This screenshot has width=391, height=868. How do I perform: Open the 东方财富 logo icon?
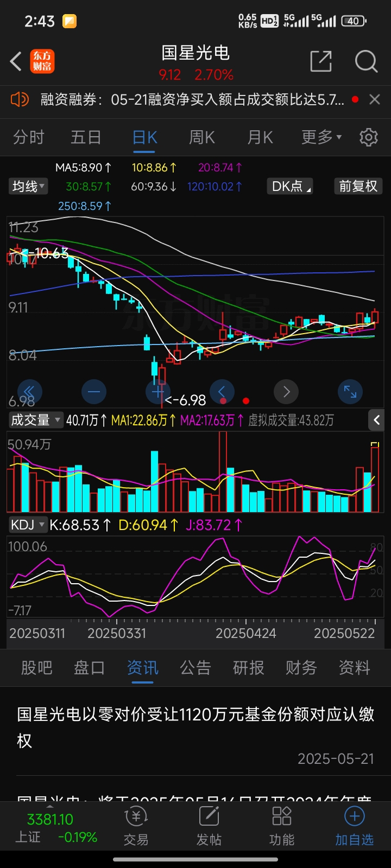coord(42,61)
